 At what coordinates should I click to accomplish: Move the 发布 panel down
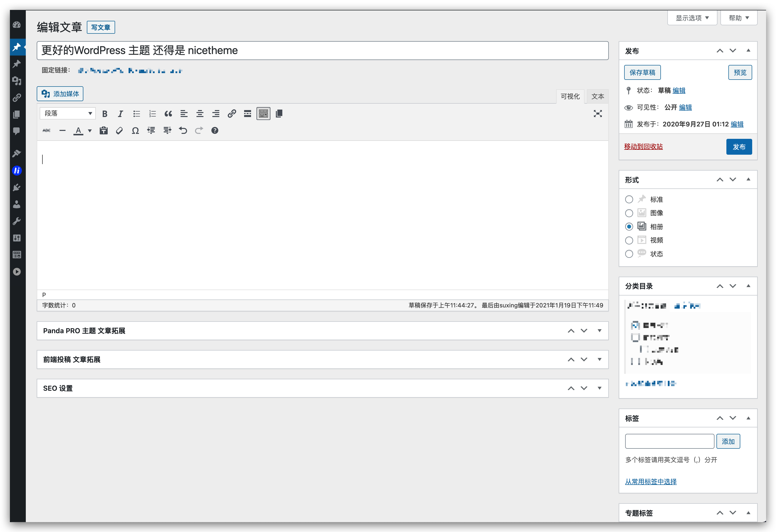(733, 51)
